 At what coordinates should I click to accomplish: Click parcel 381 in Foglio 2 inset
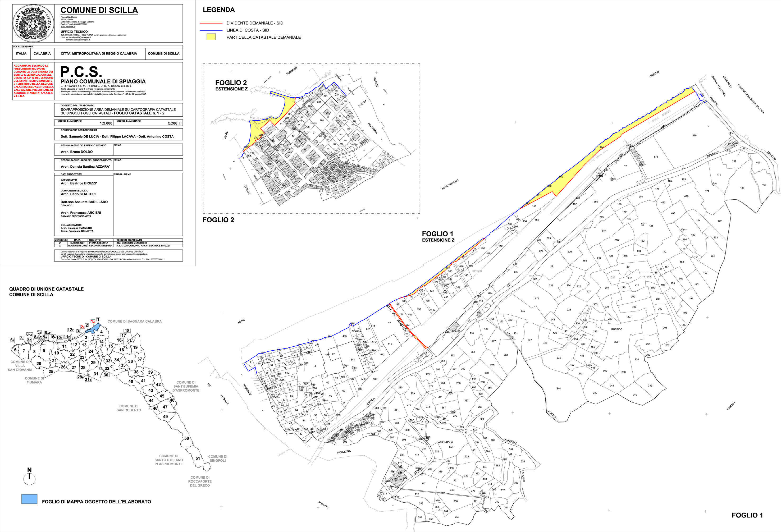click(319, 102)
